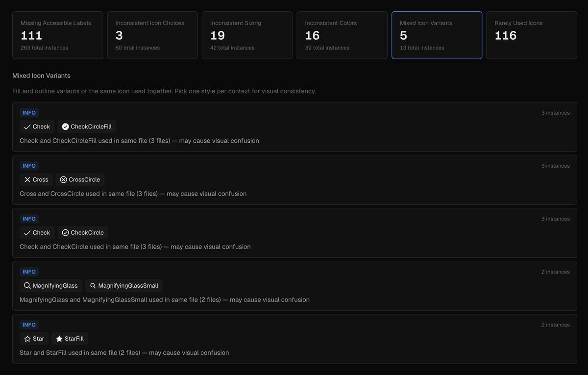Click the checkmark icon next to CheckCircle
Image resolution: width=588 pixels, height=375 pixels.
[27, 232]
